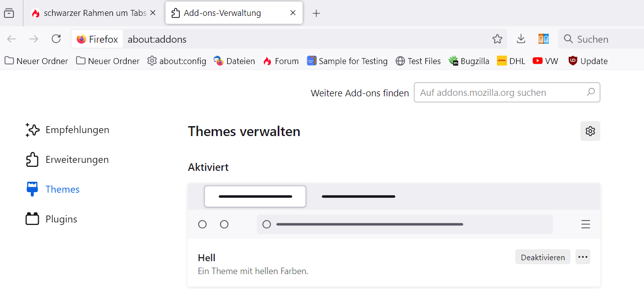
Task: Click the addons.mozilla.org search field
Action: point(502,92)
